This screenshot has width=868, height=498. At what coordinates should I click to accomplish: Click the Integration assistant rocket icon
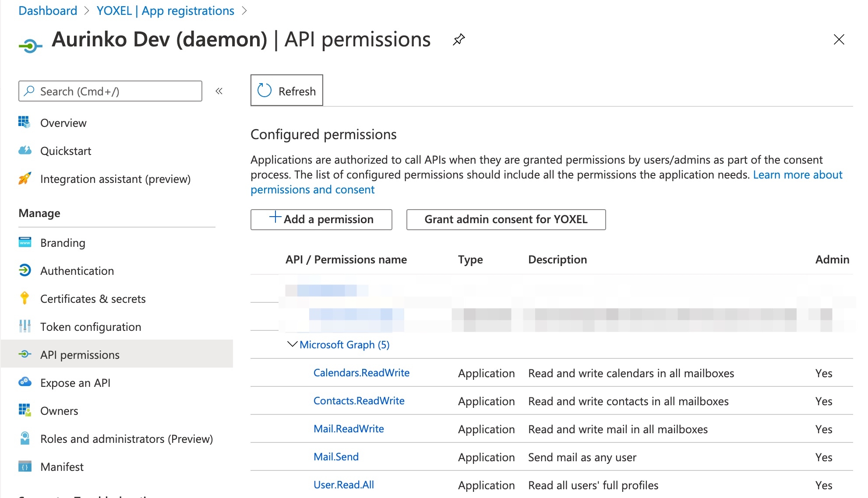pyautogui.click(x=25, y=179)
